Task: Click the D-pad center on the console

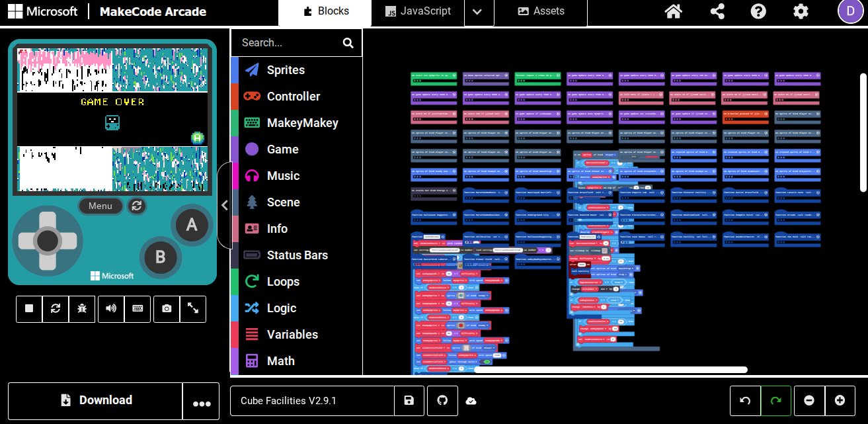Action: [x=47, y=241]
